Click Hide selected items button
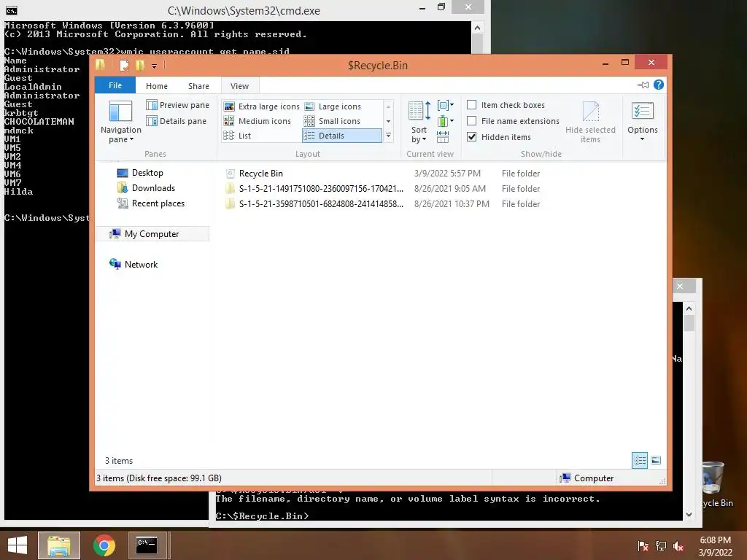This screenshot has height=560, width=747. [x=590, y=122]
